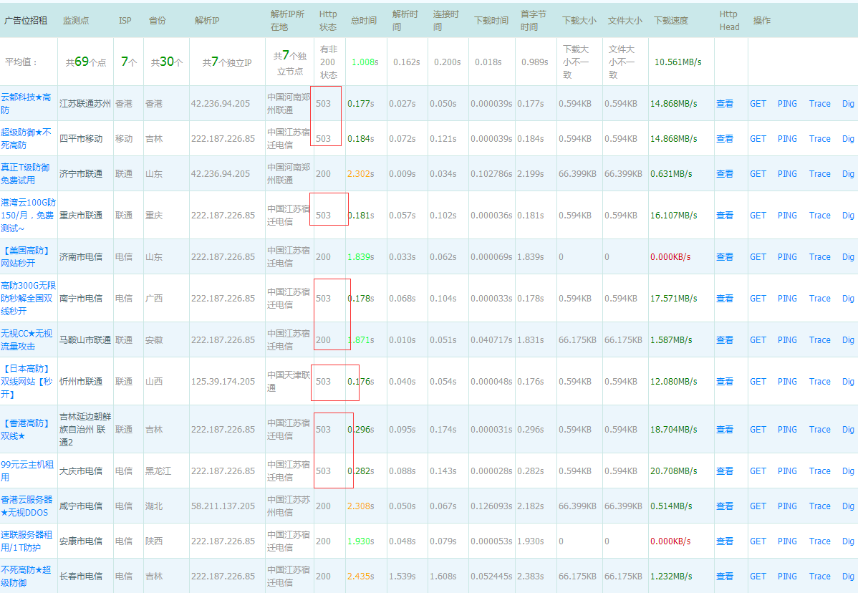Run GET for the 四平市移动 node
Image resolution: width=868 pixels, height=593 pixels.
(758, 139)
